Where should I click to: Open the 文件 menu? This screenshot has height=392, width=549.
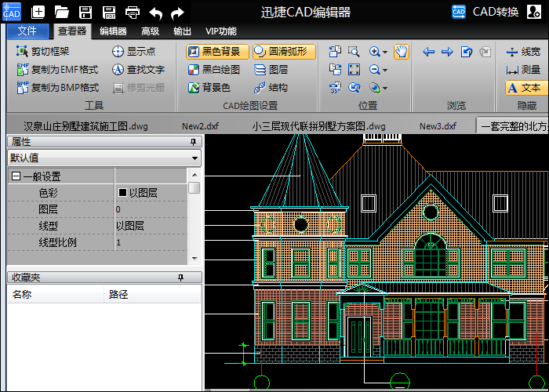click(27, 31)
